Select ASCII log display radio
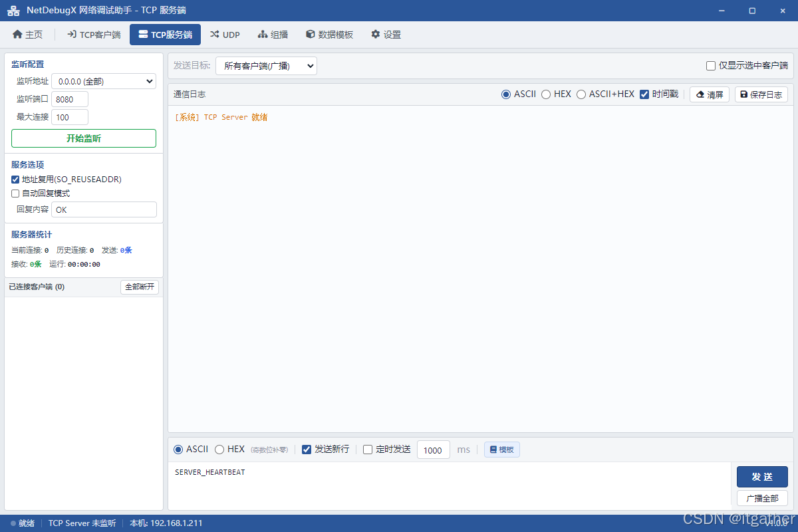The height and width of the screenshot is (532, 798). (x=506, y=94)
